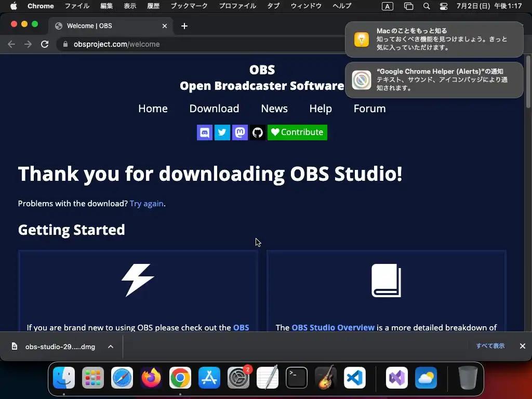Screen dimensions: 532x399
Task: Open the ブックマーク menu
Action: pos(189,6)
